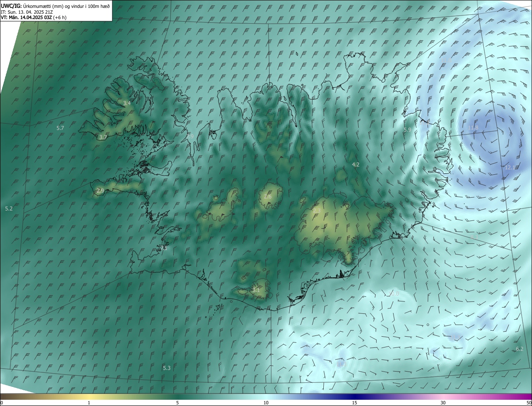The image size is (532, 406).
Task: Click the '10' tick label on the color scale
Action: click(x=266, y=403)
